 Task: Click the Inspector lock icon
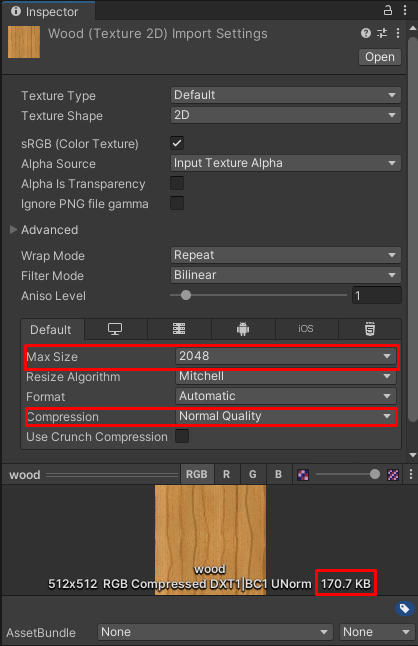point(388,10)
